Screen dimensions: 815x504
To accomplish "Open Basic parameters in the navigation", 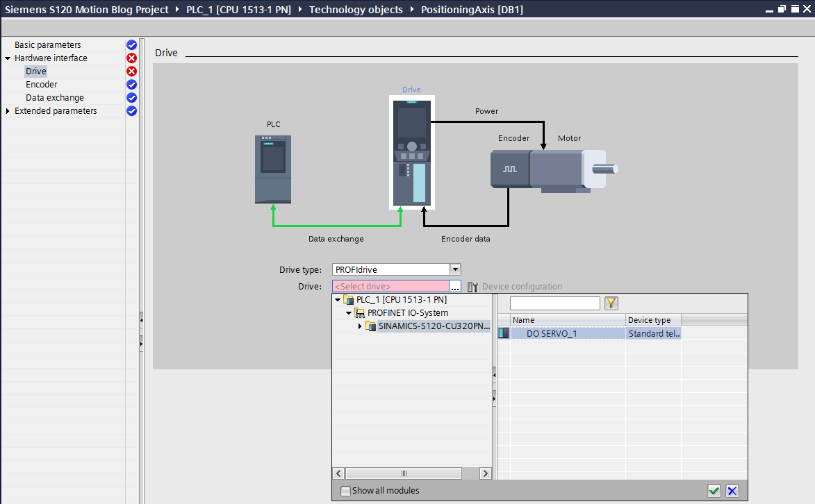I will coord(48,44).
